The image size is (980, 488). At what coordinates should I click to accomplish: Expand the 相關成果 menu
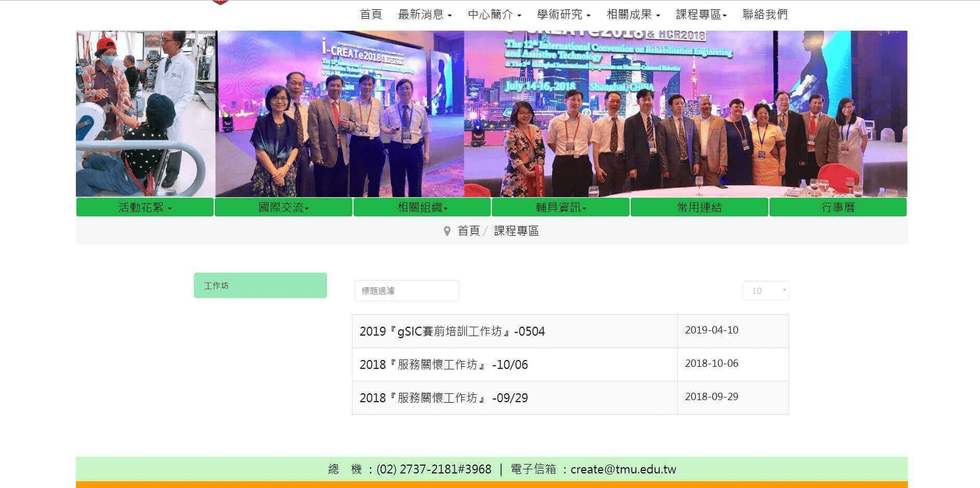pos(633,15)
